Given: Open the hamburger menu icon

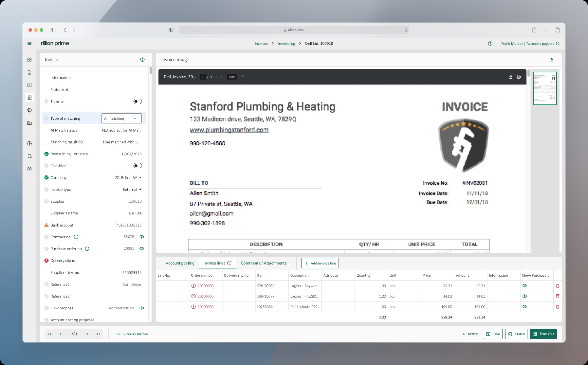Looking at the screenshot, I should pyautogui.click(x=29, y=44).
